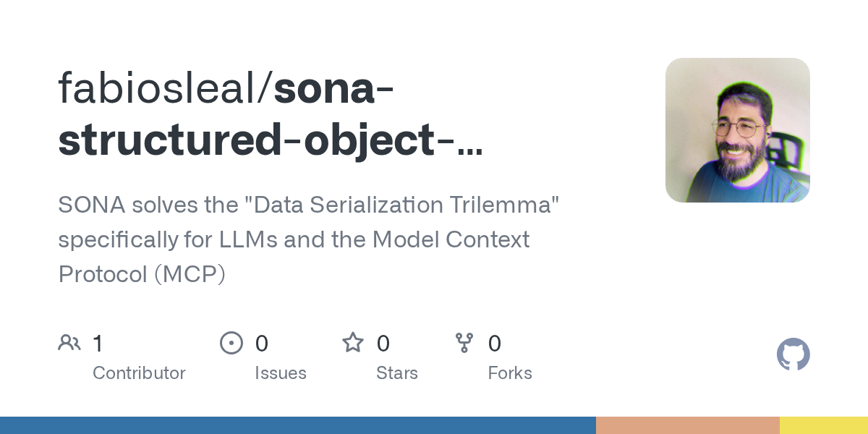Click the Issues circle-dot icon
The image size is (868, 434).
231,343
